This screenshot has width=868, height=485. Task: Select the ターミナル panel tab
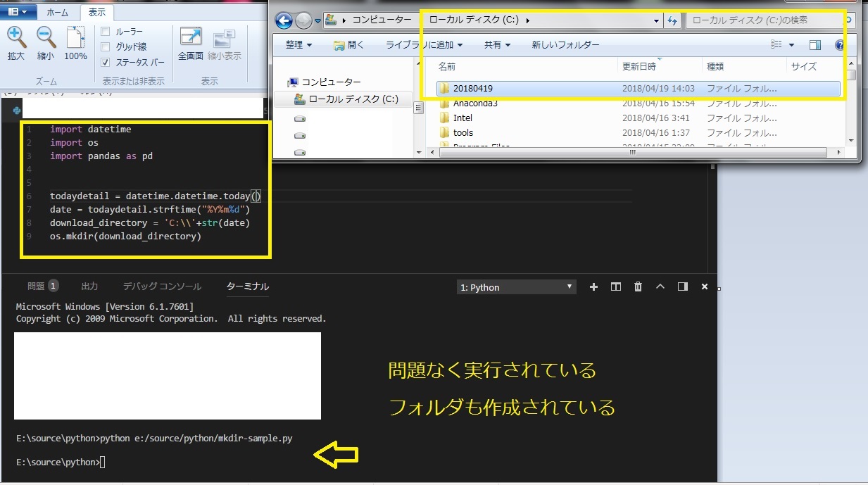tap(248, 286)
